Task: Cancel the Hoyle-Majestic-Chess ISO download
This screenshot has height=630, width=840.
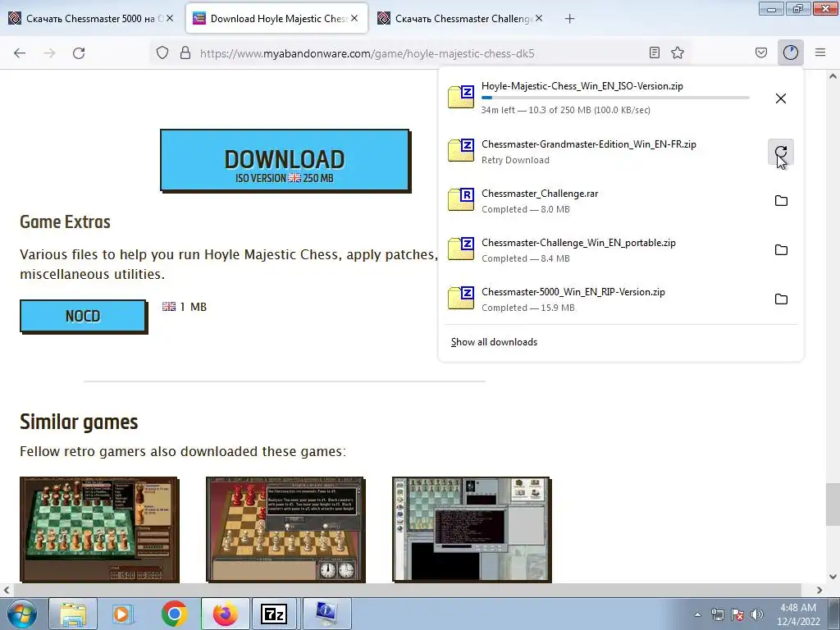Action: pyautogui.click(x=781, y=98)
